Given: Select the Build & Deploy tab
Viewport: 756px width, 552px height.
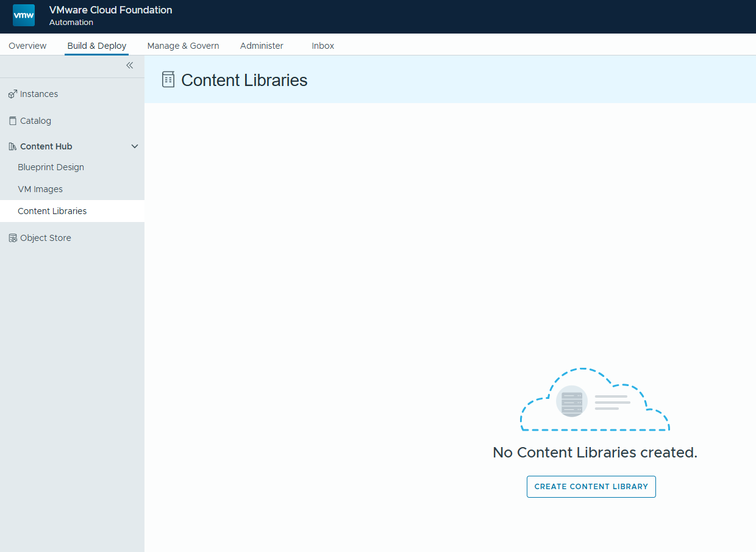Looking at the screenshot, I should [x=97, y=46].
